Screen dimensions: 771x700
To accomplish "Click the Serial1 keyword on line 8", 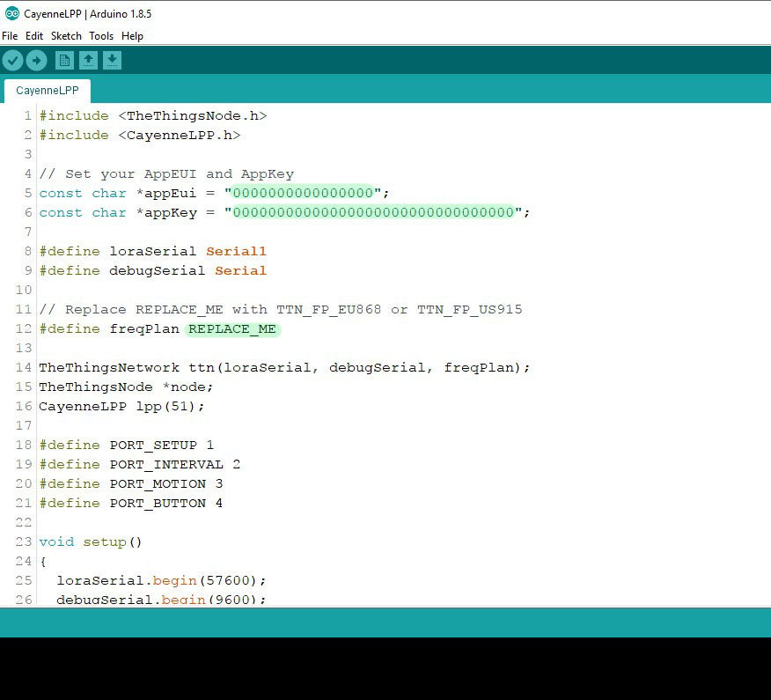I will click(x=236, y=251).
